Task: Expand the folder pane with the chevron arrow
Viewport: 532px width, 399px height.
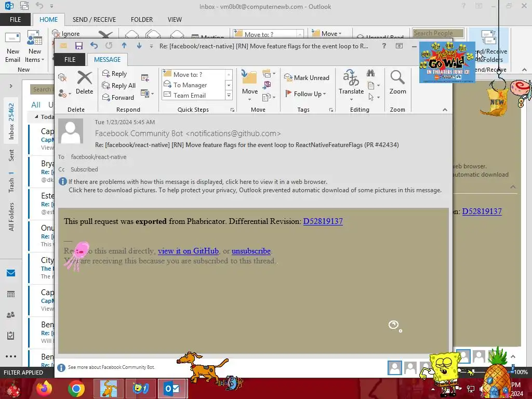Action: pos(11,86)
